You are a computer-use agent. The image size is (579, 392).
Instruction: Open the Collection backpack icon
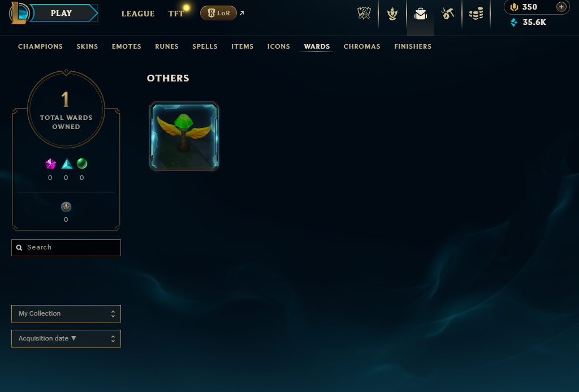[421, 14]
